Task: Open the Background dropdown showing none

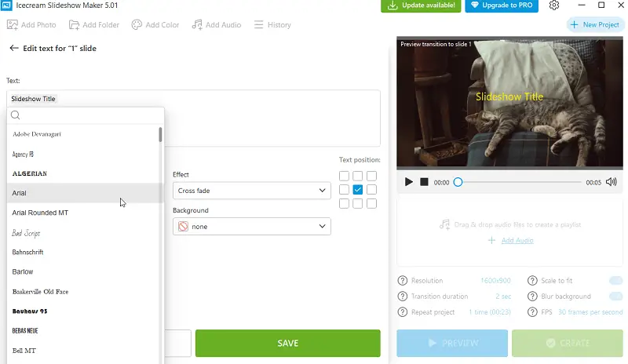Action: (x=251, y=227)
